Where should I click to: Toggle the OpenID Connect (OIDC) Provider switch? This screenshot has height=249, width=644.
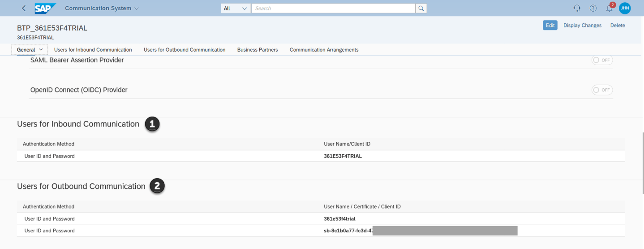[x=602, y=90]
